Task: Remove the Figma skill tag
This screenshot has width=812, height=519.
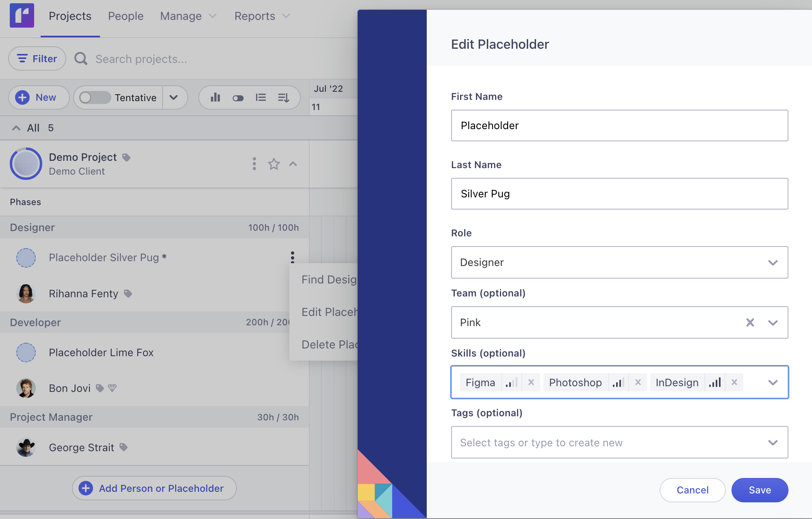Action: pos(531,382)
